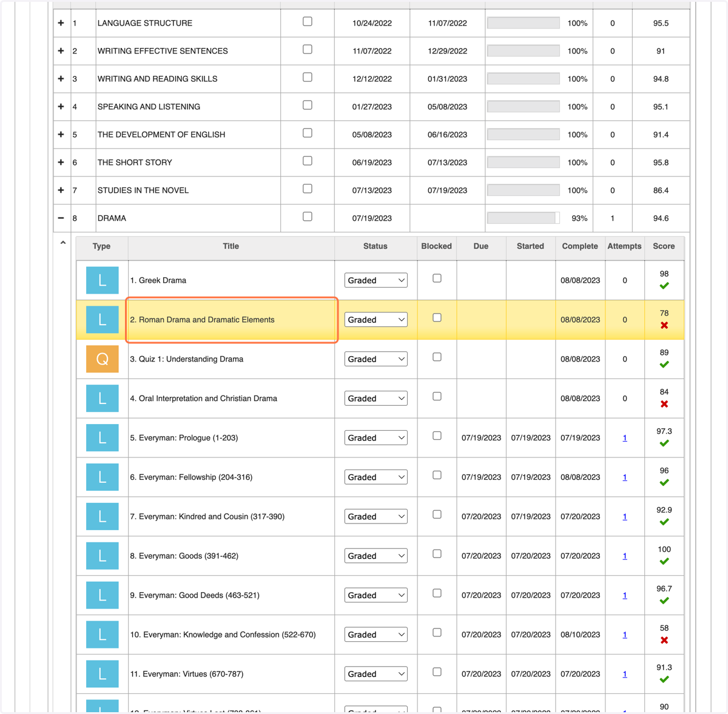728x714 pixels.
Task: Open Status dropdown for Greek Drama
Action: tap(376, 280)
